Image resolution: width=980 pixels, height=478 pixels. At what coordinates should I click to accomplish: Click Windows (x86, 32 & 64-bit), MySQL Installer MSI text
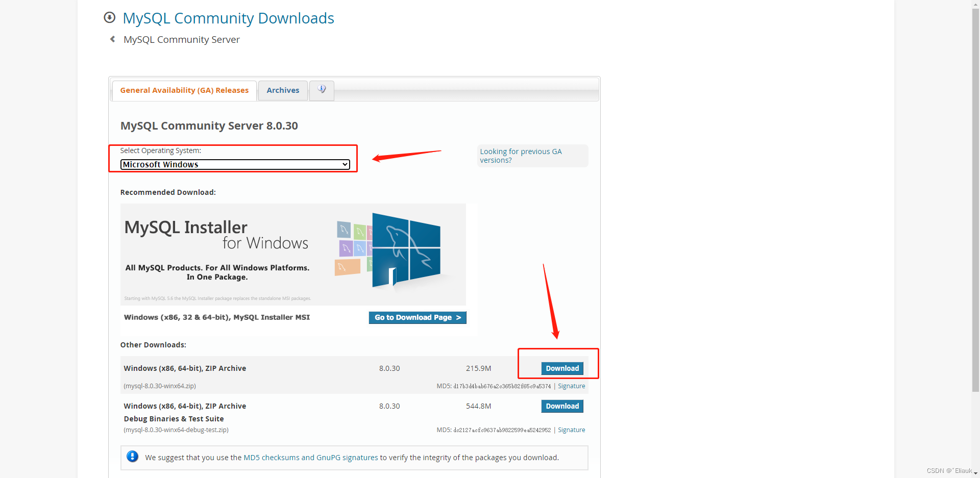pos(217,317)
